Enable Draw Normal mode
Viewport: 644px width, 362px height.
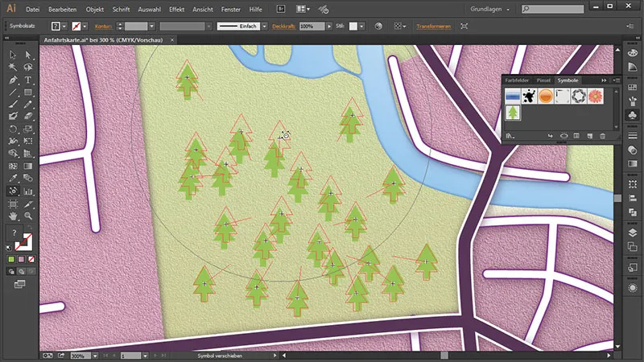click(11, 271)
